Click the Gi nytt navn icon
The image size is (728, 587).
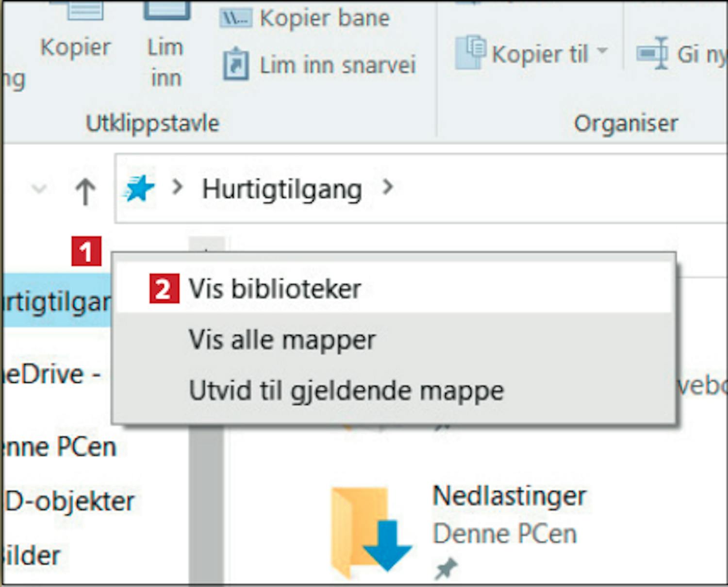653,52
